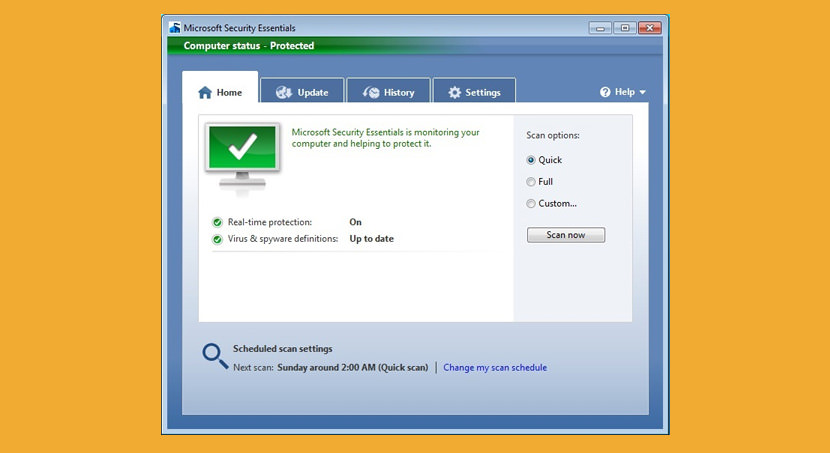Expand the Help dropdown arrow

[643, 92]
